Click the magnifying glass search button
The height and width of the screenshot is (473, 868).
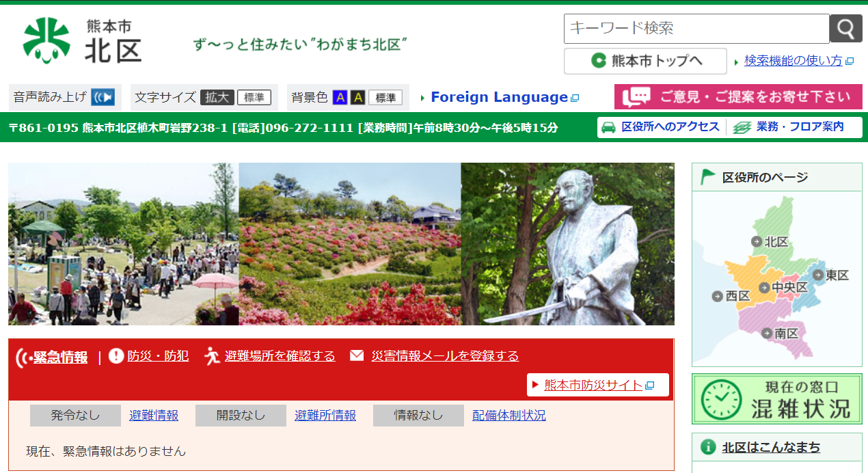point(845,29)
